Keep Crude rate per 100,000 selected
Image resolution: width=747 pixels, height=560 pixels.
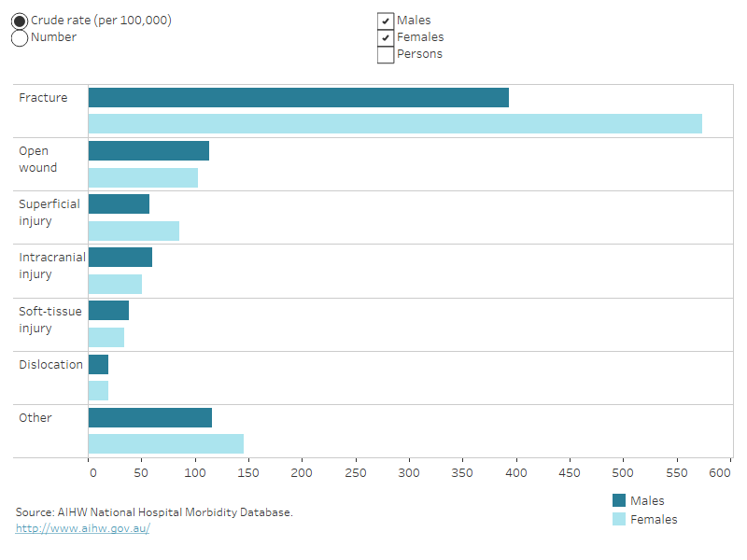click(x=19, y=20)
